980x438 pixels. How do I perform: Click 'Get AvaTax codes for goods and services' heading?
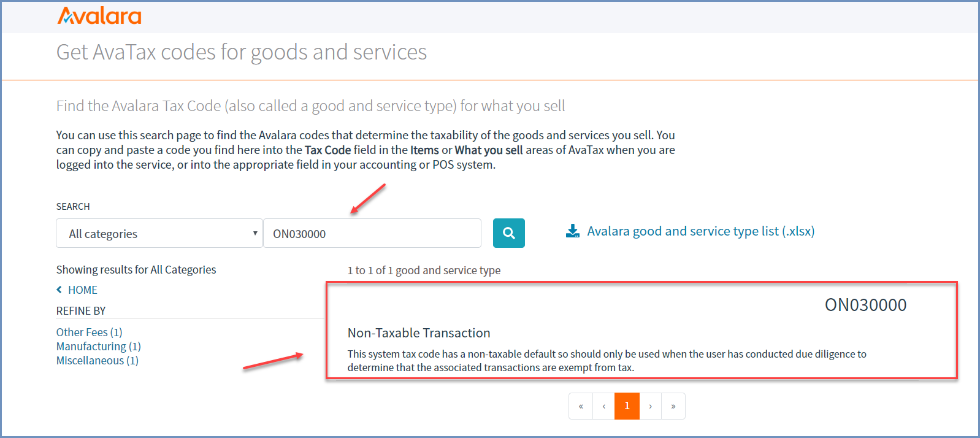coord(242,53)
